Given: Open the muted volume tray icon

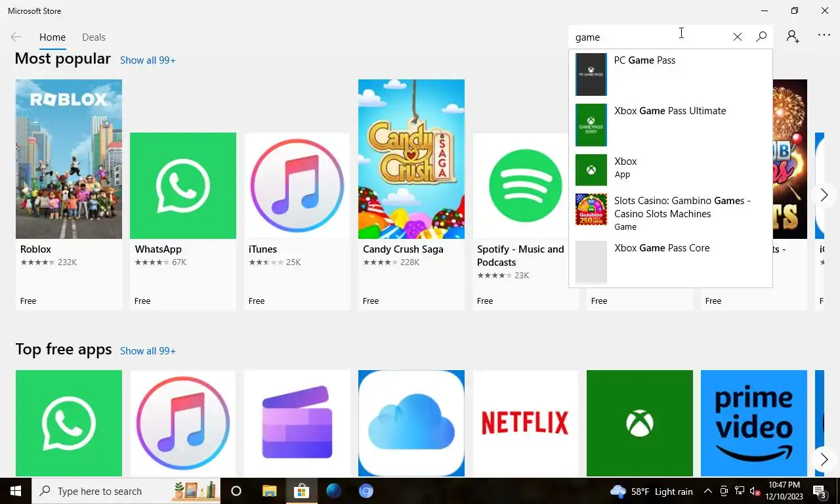Looking at the screenshot, I should [755, 491].
